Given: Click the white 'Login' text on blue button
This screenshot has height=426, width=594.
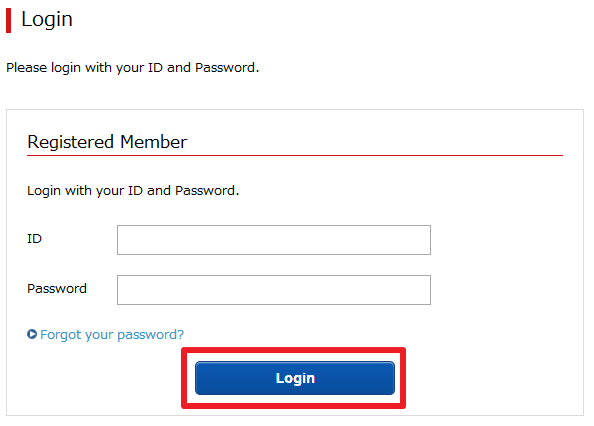Looking at the screenshot, I should coord(295,378).
